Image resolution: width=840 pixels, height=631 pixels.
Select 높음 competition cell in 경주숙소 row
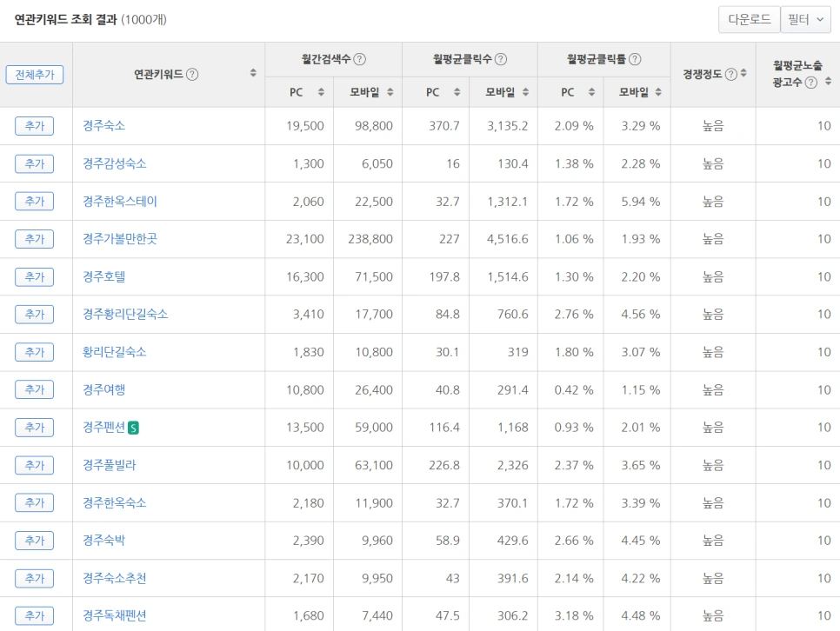[x=713, y=126]
